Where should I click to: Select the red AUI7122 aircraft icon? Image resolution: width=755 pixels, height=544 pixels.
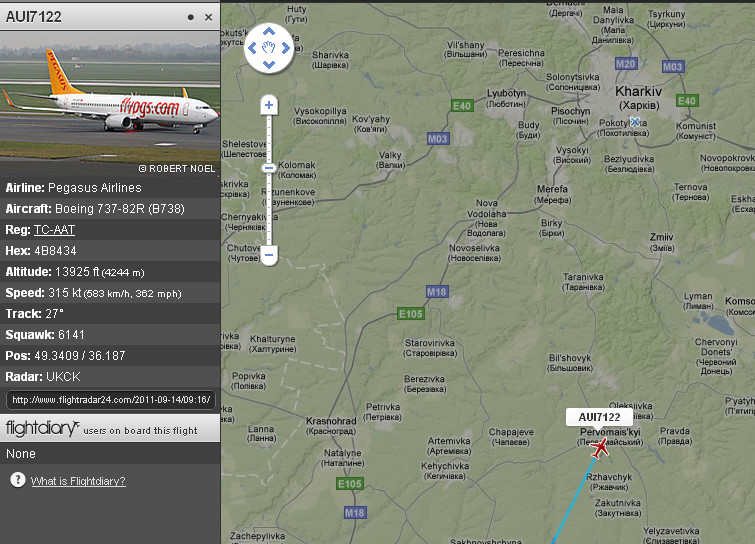point(599,449)
